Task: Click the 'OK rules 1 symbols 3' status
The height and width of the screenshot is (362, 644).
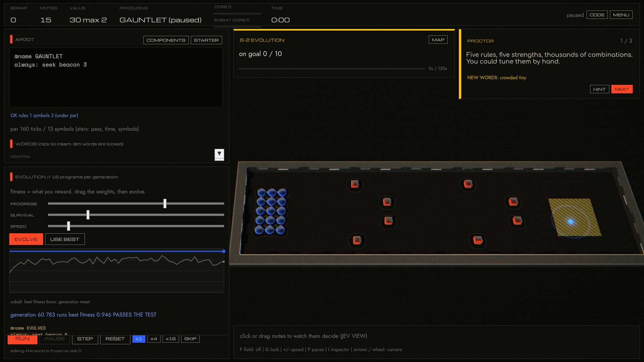Action: click(44, 115)
